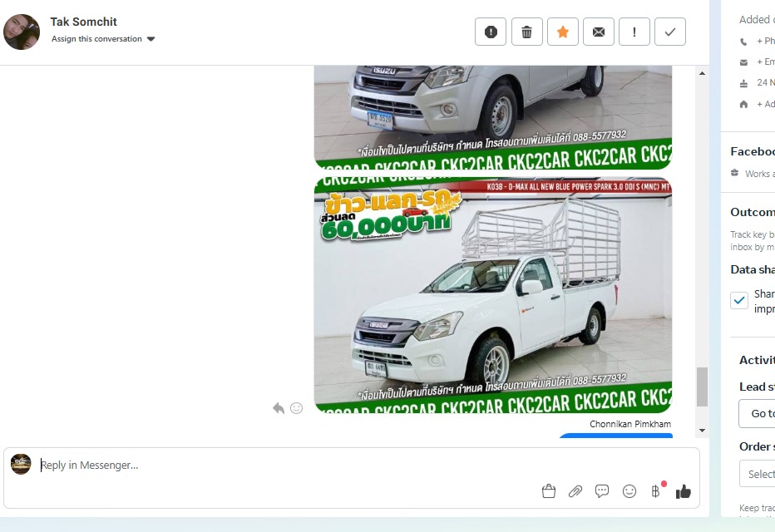Toggle the orange follow-up star
Image resolution: width=775 pixels, height=532 pixels.
pos(562,32)
